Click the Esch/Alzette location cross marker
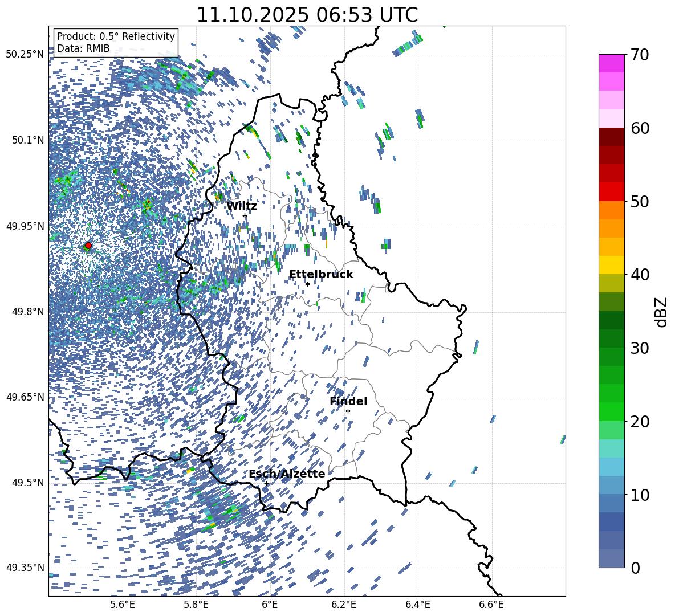 pos(266,483)
